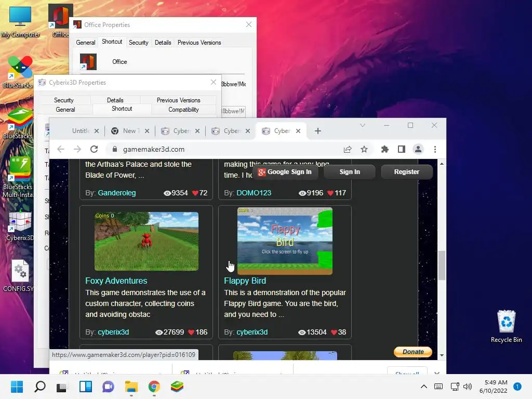Open Security tab in Office Properties
This screenshot has width=532, height=399.
coord(138,43)
